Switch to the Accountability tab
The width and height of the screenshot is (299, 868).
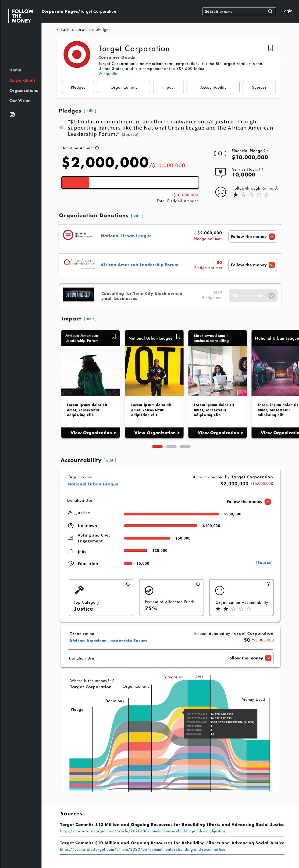coord(213,87)
